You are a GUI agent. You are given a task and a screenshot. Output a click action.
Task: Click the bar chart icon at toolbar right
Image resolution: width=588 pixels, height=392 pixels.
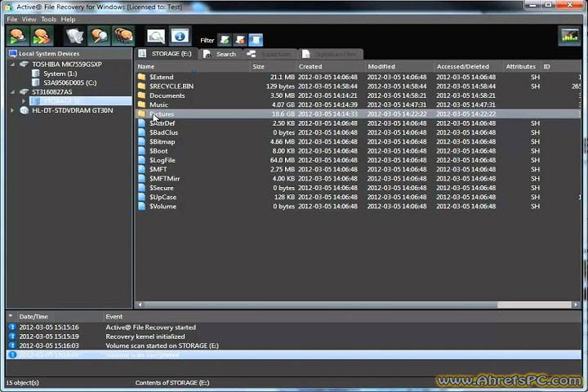point(570,36)
